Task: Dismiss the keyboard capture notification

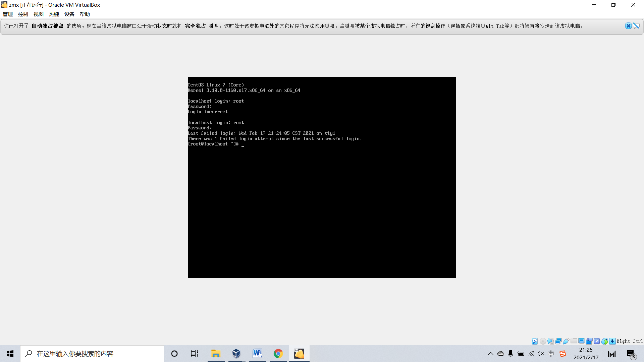Action: coord(628,26)
